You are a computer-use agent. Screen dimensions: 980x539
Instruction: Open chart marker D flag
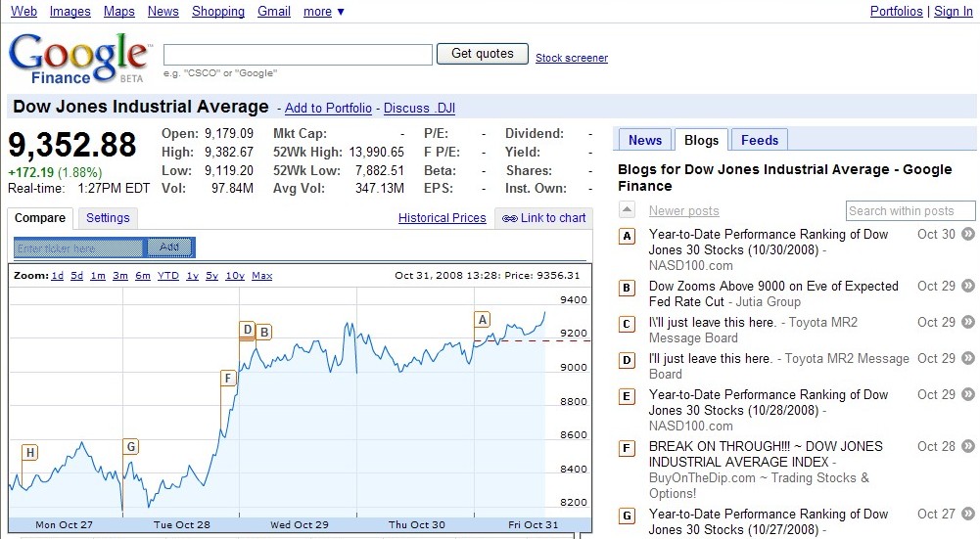248,330
